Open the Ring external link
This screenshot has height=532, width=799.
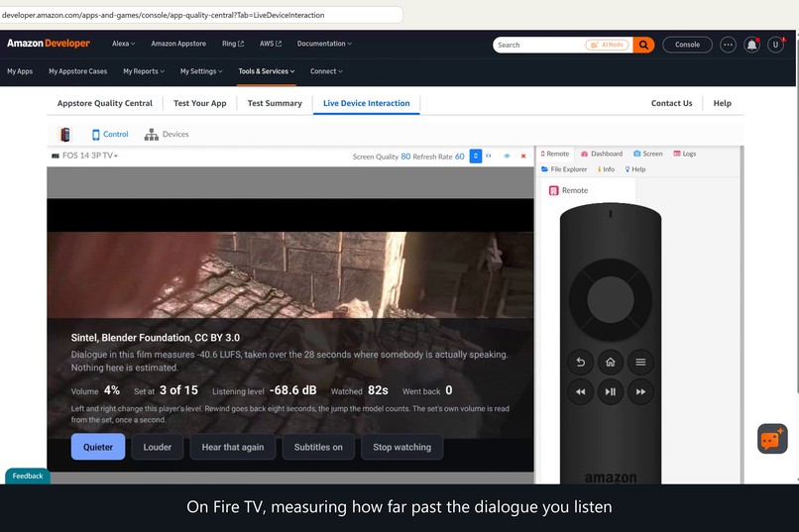(233, 44)
